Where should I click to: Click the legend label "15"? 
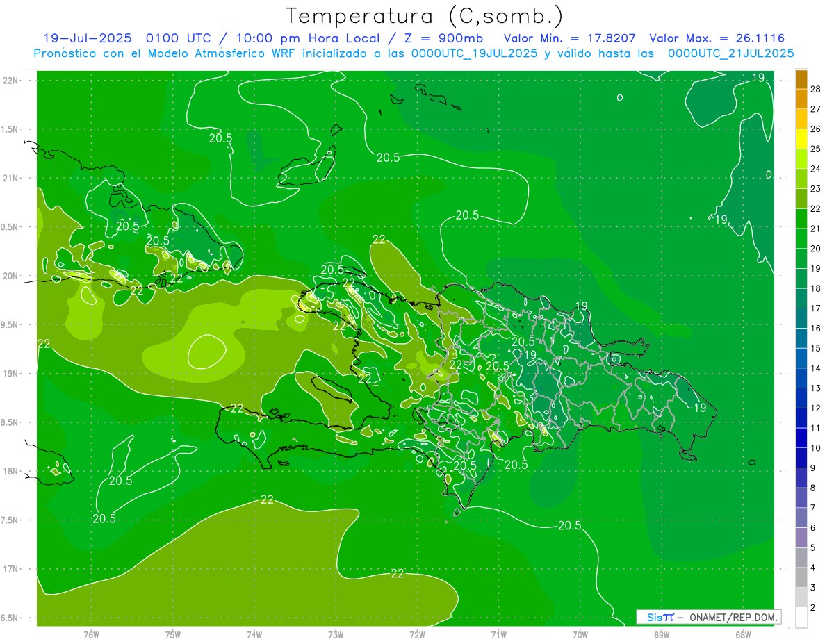(x=815, y=349)
